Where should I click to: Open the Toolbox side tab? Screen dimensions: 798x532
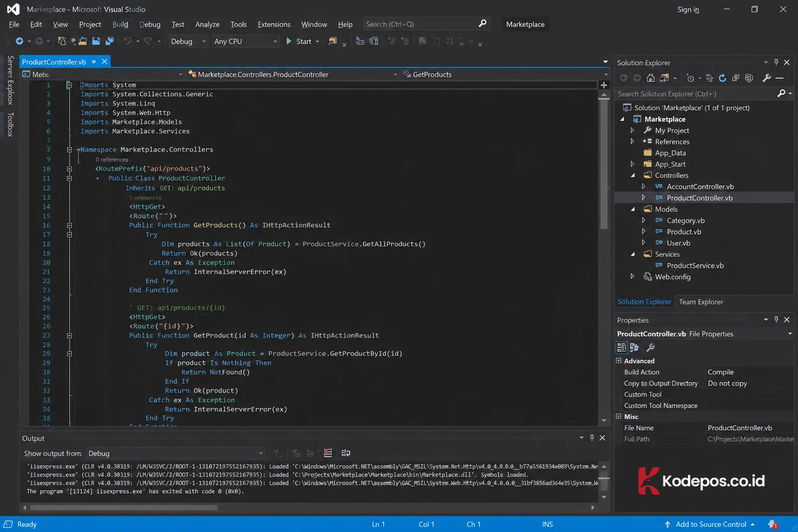[x=10, y=125]
